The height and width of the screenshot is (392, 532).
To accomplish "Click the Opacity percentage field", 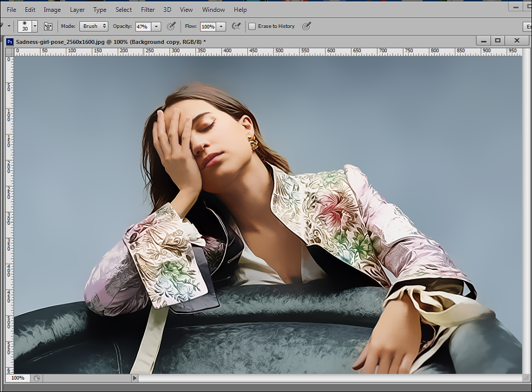I will 142,26.
